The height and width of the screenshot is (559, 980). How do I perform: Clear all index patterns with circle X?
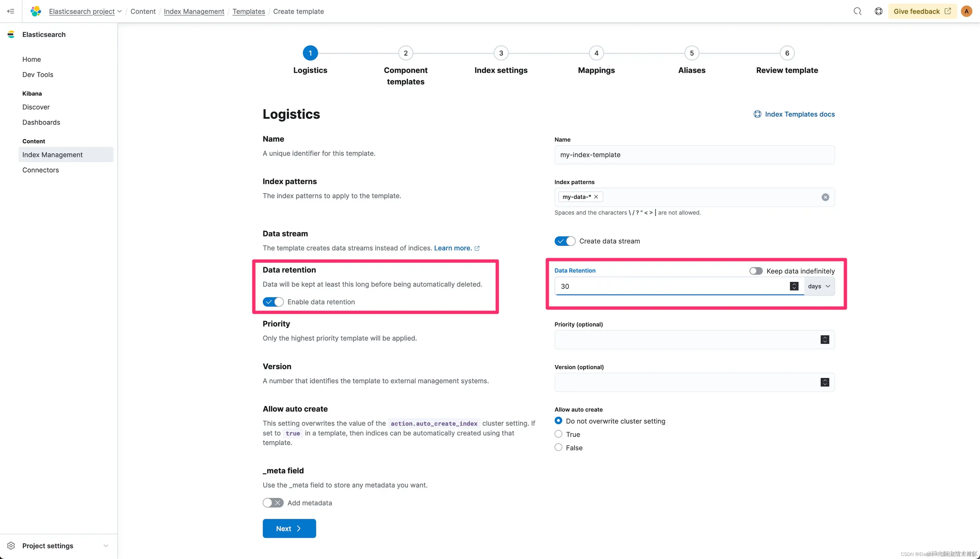825,197
